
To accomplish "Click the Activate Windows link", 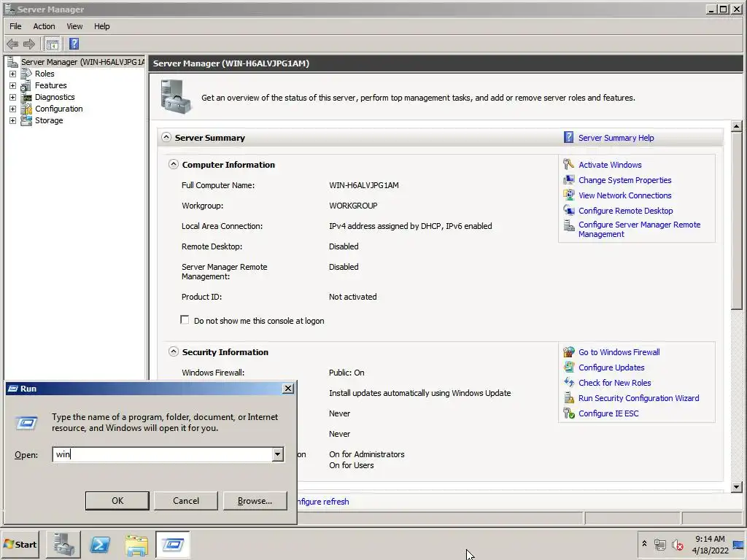I will (x=610, y=165).
